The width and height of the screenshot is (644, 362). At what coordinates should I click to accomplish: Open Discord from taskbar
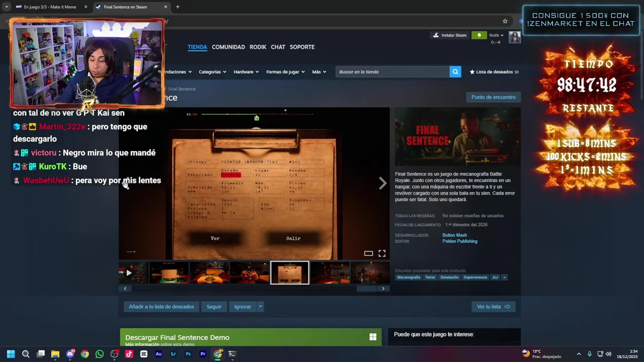70,354
